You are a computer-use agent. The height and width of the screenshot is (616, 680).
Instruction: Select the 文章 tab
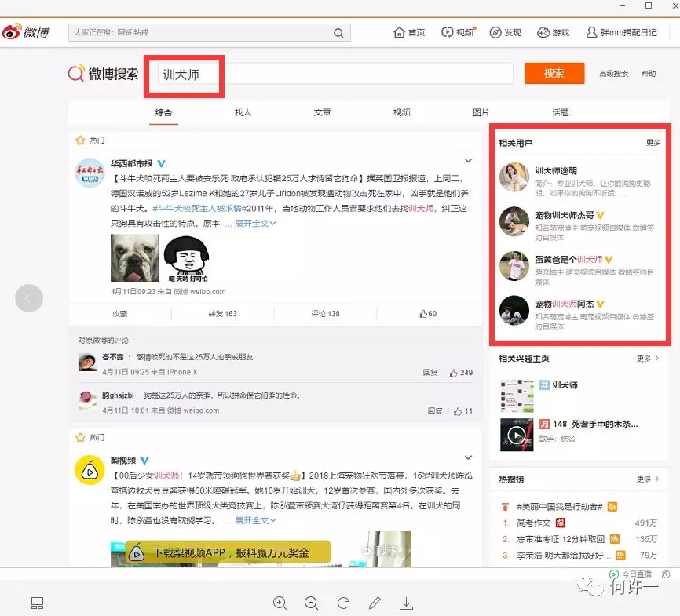pos(322,113)
